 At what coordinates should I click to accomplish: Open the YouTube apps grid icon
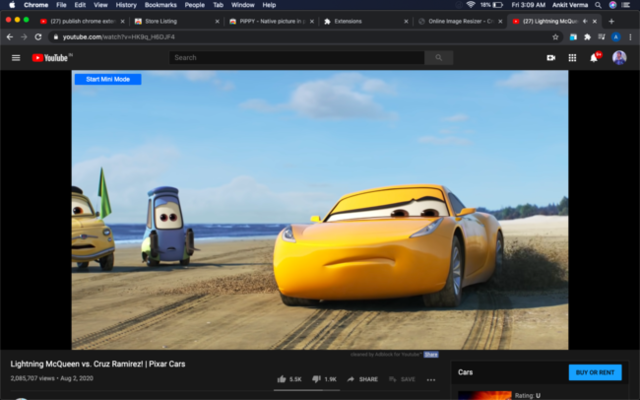click(572, 58)
